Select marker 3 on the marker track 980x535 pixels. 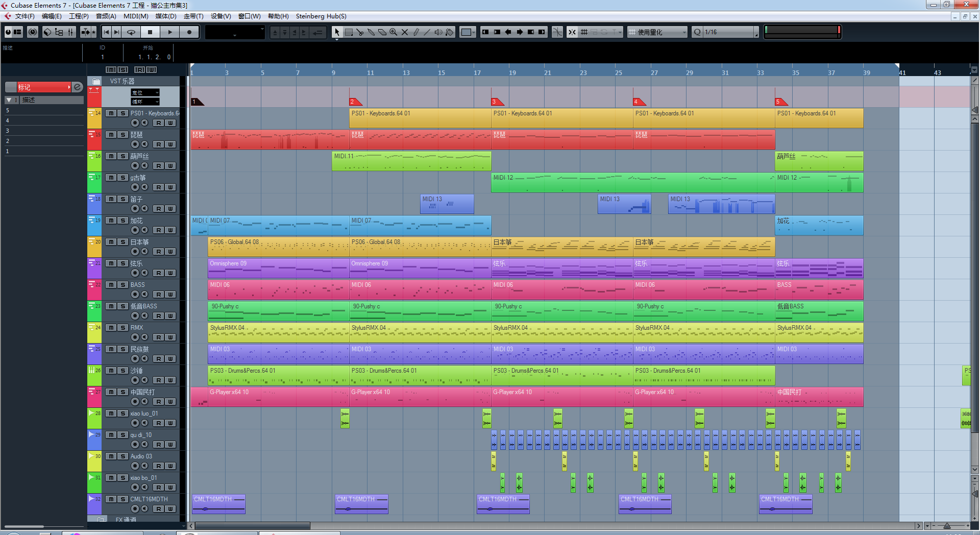(497, 101)
